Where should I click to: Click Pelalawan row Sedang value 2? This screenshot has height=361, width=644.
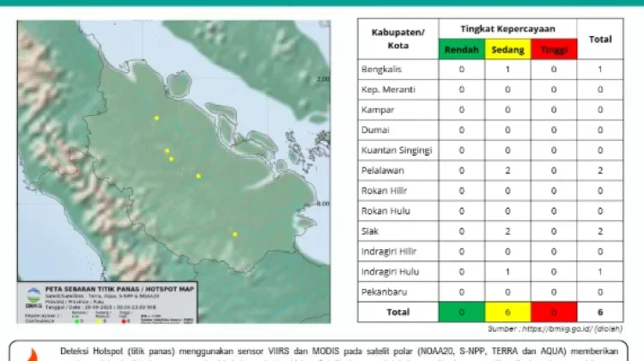(x=507, y=170)
